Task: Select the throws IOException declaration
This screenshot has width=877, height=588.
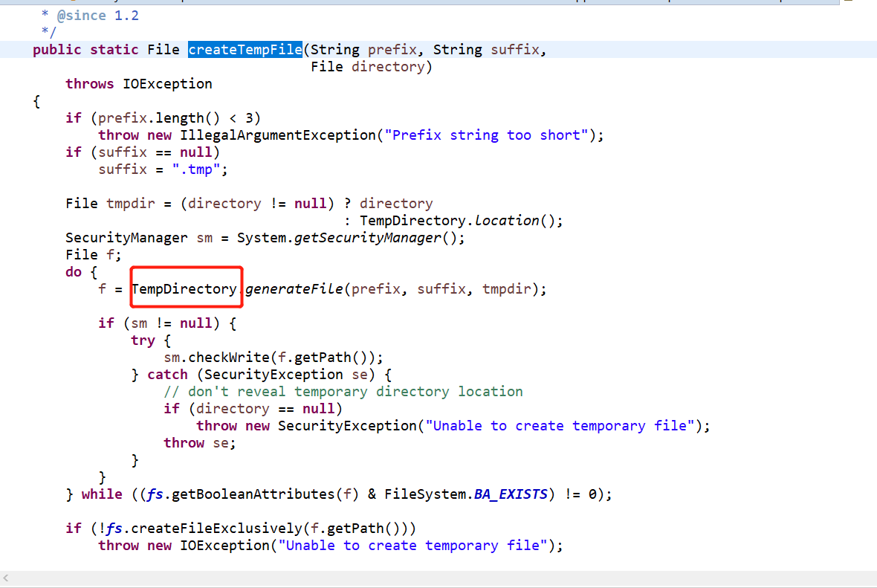Action: tap(138, 83)
